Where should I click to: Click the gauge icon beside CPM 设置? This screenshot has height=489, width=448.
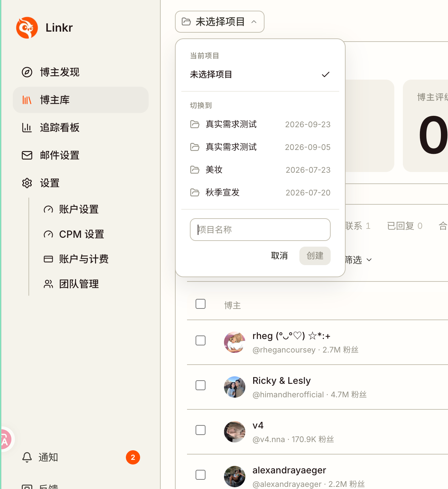(x=48, y=234)
